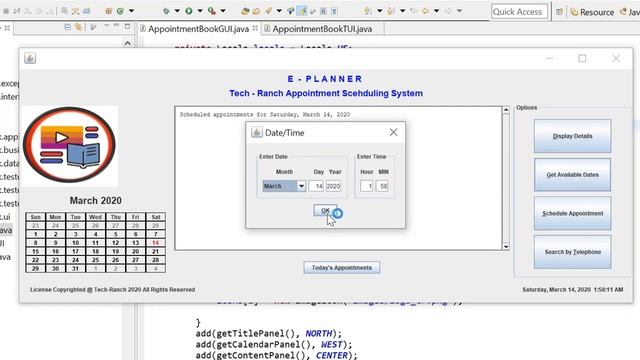Open Package Explorer view menu triangle
640x360 pixels.
coord(107,26)
